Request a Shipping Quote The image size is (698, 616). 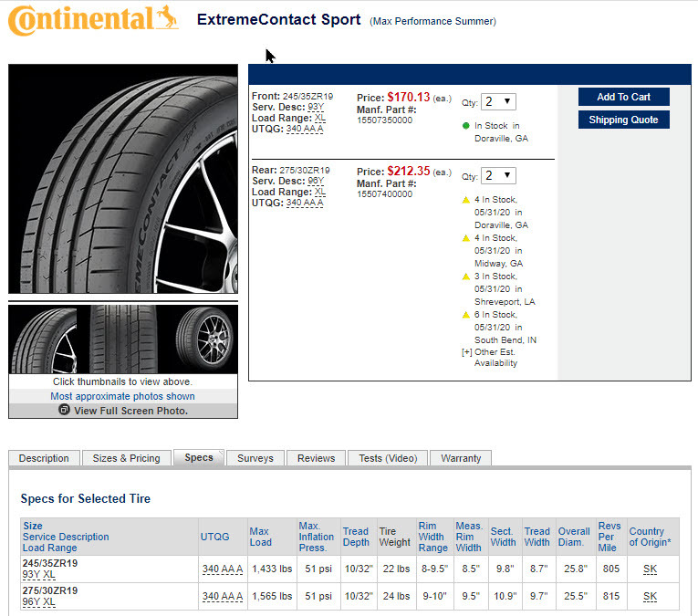click(x=623, y=120)
